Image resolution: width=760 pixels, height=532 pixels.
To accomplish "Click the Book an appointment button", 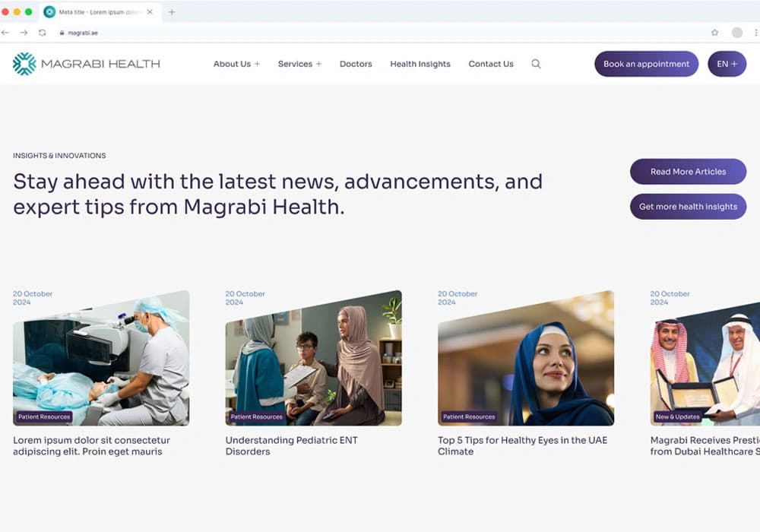I will pyautogui.click(x=646, y=64).
